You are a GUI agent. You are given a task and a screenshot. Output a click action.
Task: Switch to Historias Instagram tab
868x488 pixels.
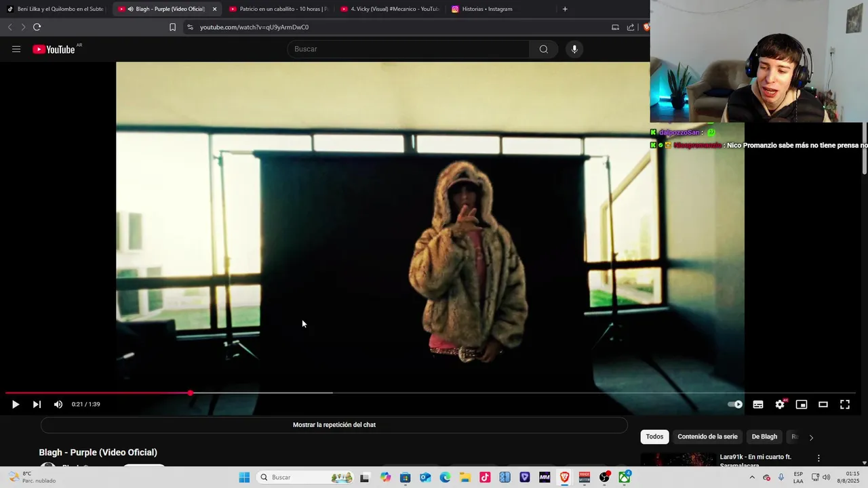[500, 9]
